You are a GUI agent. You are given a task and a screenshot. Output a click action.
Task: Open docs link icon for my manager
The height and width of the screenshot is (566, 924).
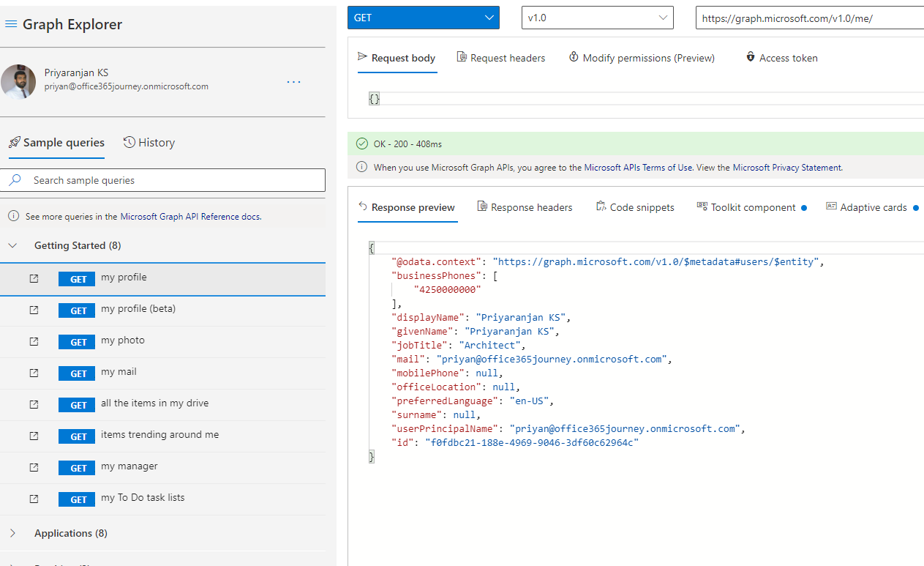[x=34, y=467]
